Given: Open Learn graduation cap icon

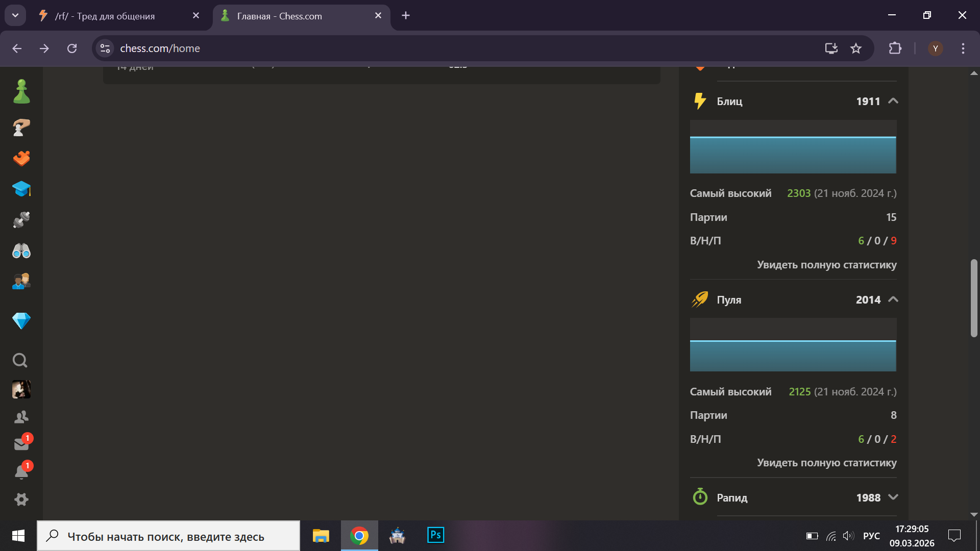Looking at the screenshot, I should click(x=21, y=189).
